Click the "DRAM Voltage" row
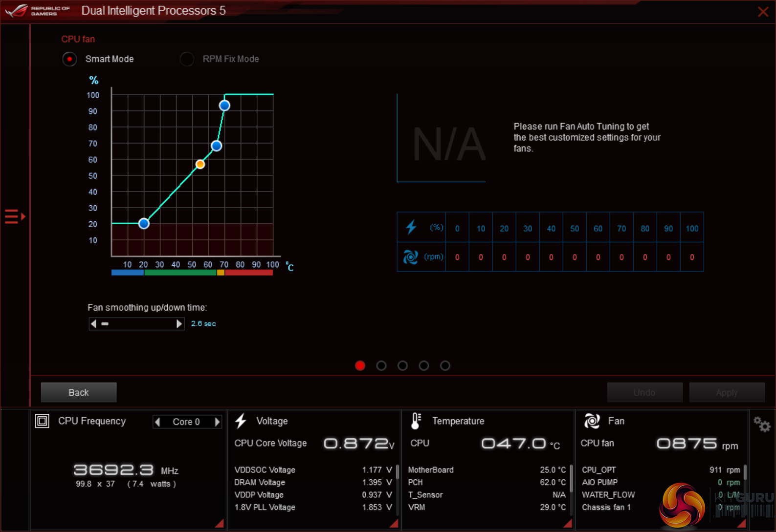 [x=313, y=482]
